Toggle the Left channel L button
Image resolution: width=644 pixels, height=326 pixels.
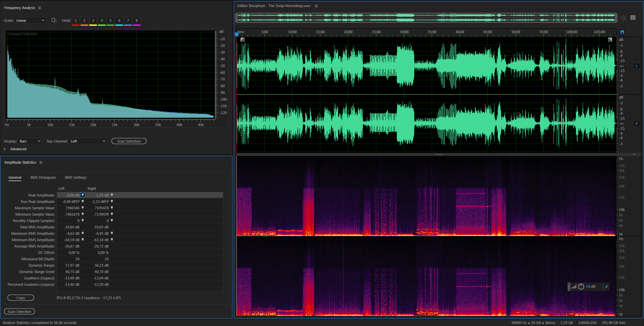coord(636,66)
